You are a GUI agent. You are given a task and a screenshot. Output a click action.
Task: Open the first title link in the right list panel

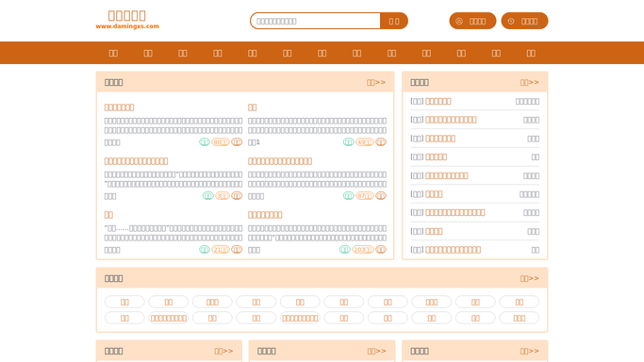click(438, 102)
